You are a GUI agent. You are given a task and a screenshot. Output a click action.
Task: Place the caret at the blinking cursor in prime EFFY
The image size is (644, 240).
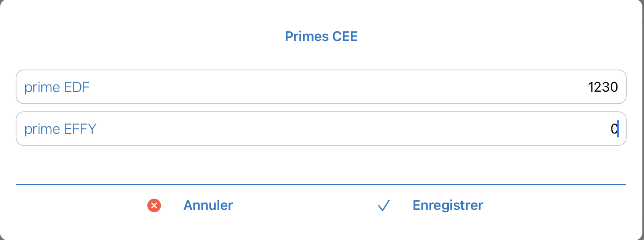[618, 129]
